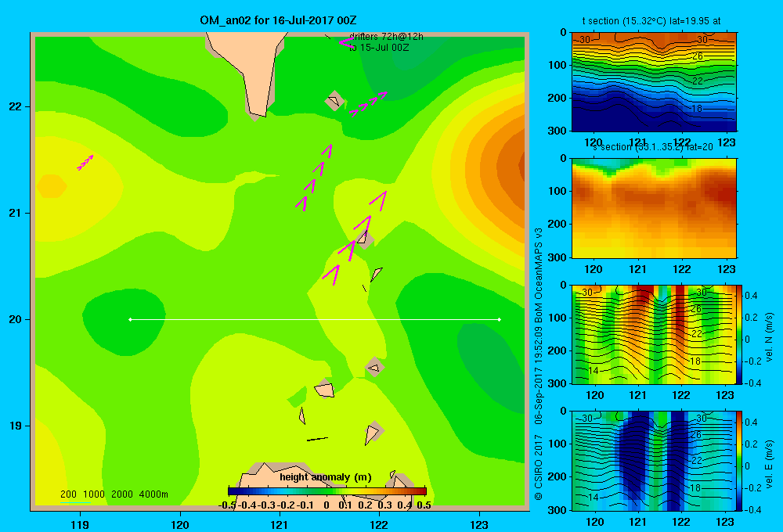Click the southern tip of Taiwan landmass
The image size is (783, 532).
(258, 115)
